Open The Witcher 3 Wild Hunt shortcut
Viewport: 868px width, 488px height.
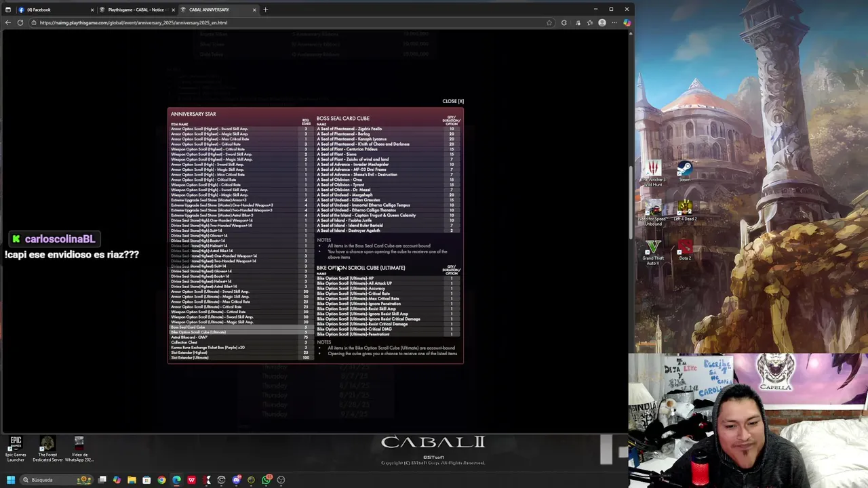[x=653, y=174]
